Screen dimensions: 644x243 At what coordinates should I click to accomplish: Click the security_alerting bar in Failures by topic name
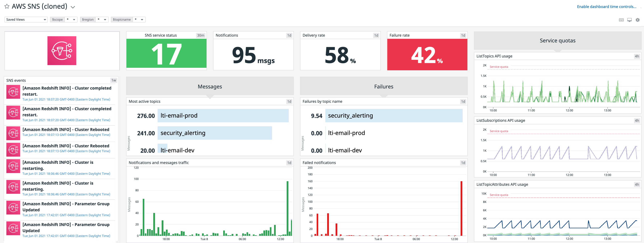point(393,115)
